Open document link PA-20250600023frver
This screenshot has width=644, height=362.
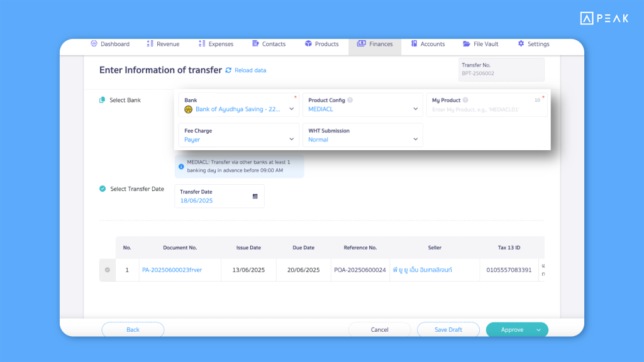[x=172, y=270]
